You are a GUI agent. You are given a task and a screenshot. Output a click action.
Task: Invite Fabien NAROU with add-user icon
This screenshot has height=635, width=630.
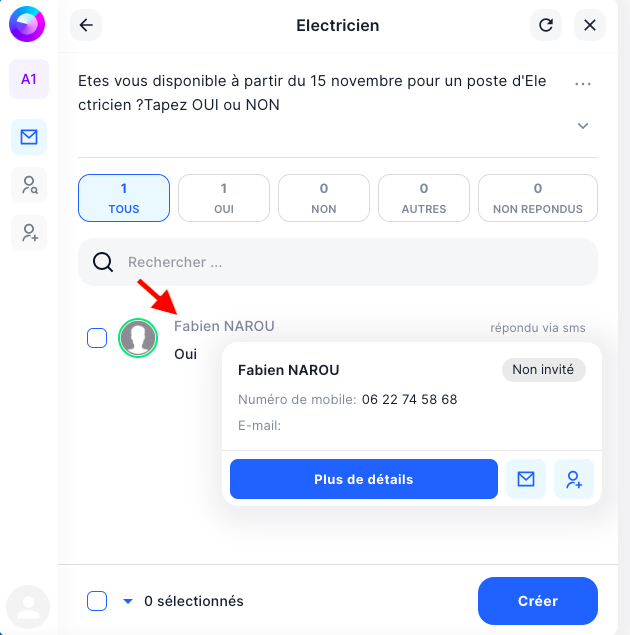[574, 479]
